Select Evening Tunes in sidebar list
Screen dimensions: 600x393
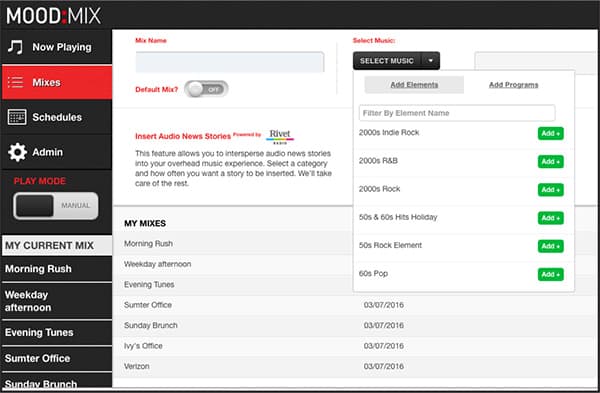pyautogui.click(x=57, y=332)
